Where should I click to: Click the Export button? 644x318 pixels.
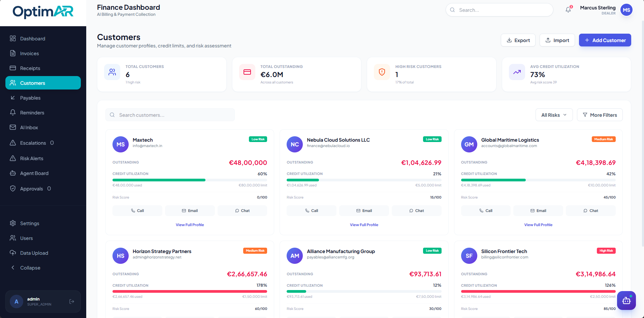tap(518, 40)
